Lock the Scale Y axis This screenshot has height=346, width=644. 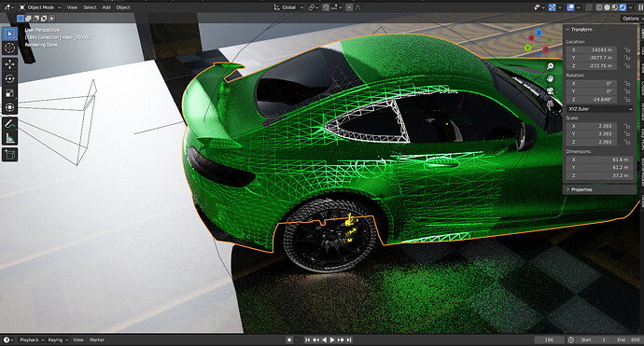click(627, 134)
